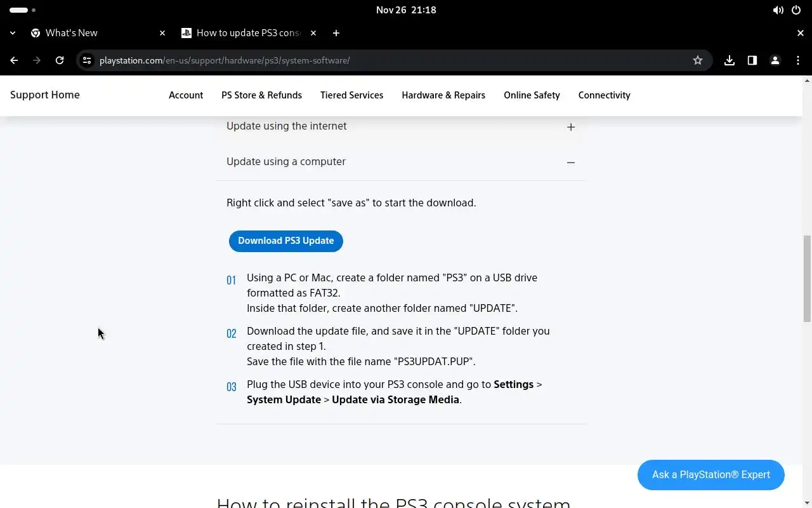812x508 pixels.
Task: Open the profile account icon
Action: click(x=775, y=60)
